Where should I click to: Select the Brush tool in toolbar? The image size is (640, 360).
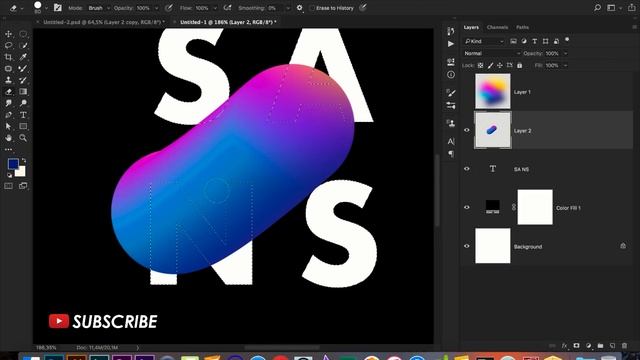23,69
